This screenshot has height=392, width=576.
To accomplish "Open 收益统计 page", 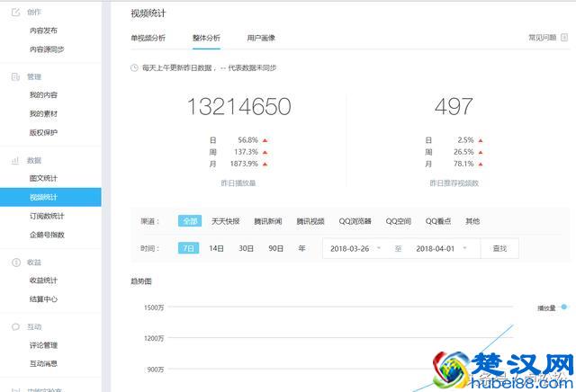I will click(x=43, y=281).
